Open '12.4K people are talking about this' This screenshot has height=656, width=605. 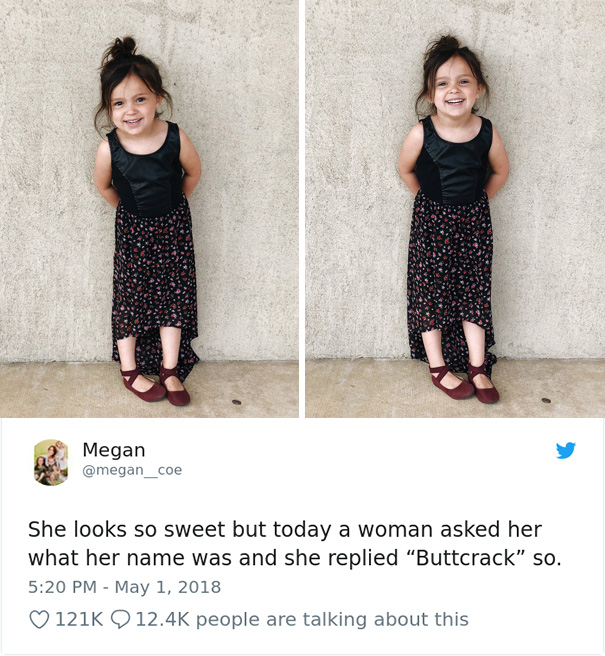(x=302, y=619)
